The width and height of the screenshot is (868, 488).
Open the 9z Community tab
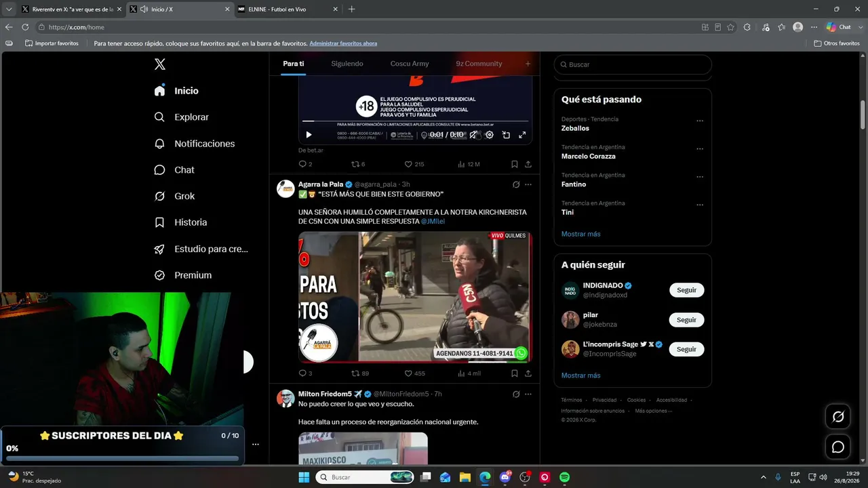[x=479, y=64]
